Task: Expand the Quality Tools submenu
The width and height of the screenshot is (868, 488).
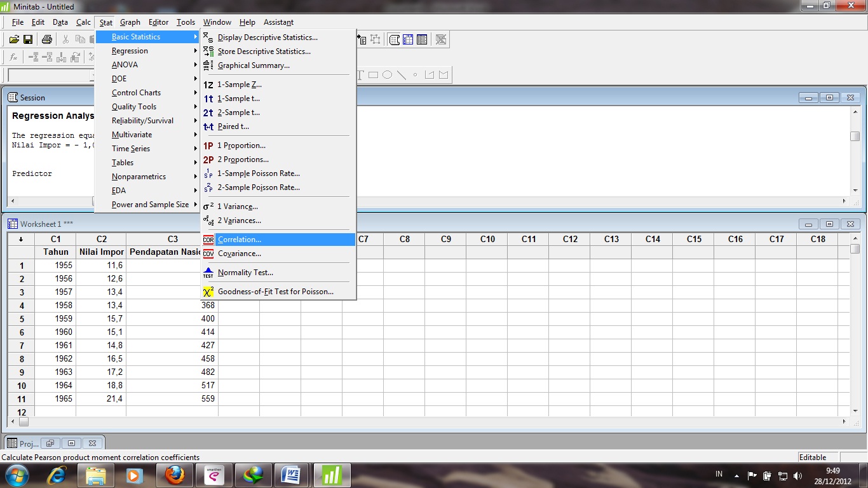Action: [147, 107]
